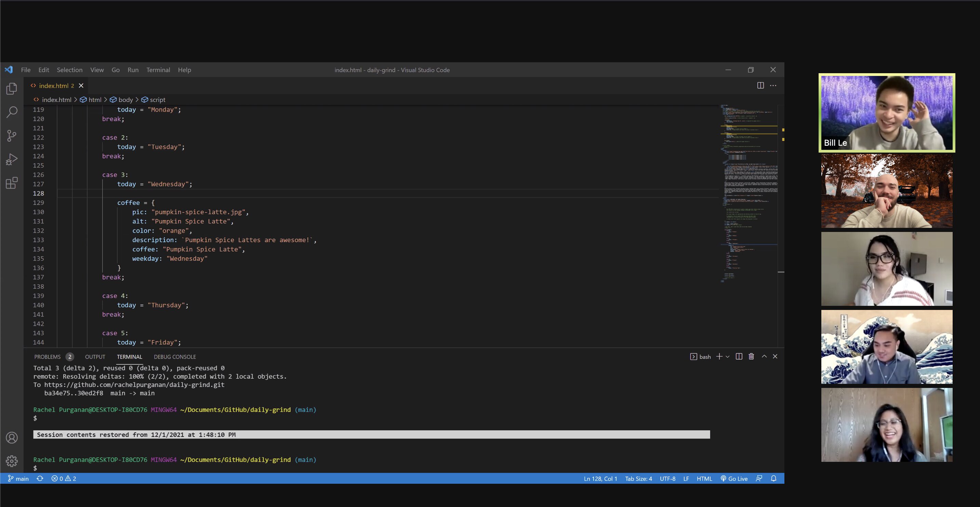Open the Extensions view icon
This screenshot has width=980, height=507.
[12, 183]
